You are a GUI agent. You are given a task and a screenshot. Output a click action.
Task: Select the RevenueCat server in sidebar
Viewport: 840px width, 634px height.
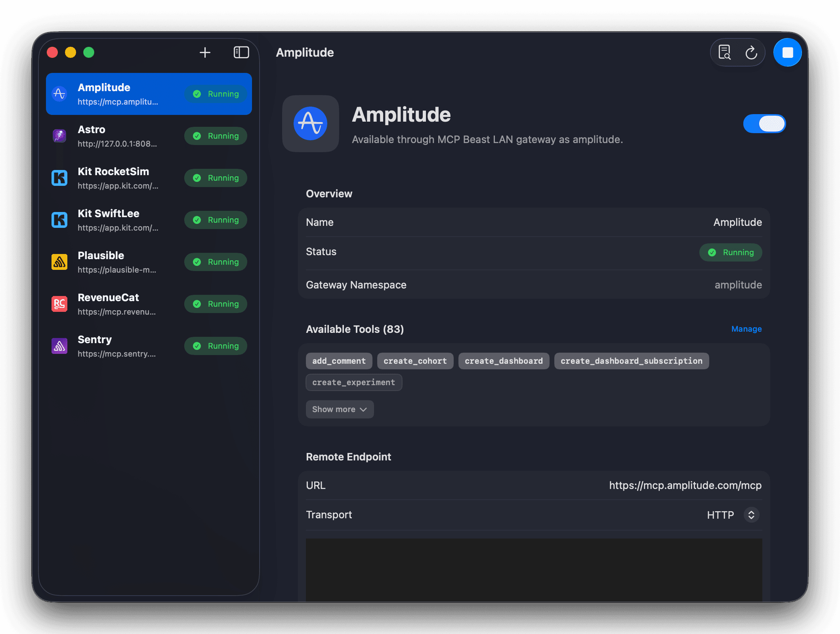click(149, 304)
